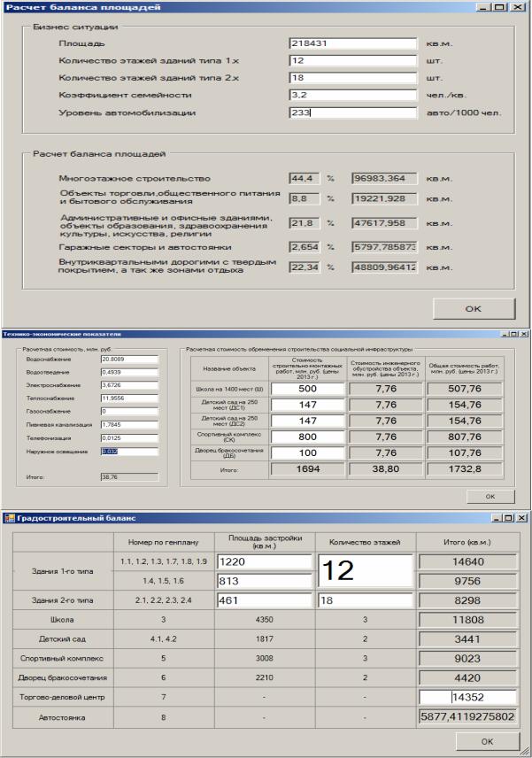Select school total cost 507,76

(x=465, y=389)
